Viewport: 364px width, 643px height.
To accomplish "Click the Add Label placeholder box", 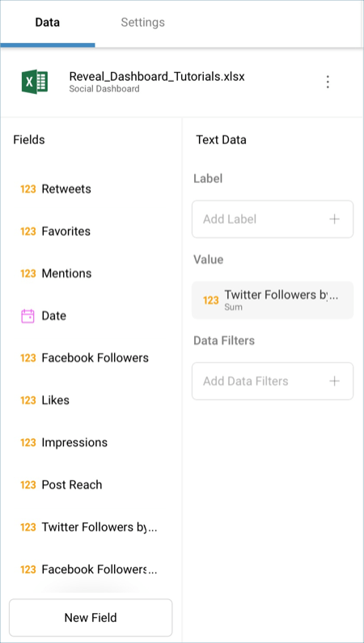I will 273,219.
